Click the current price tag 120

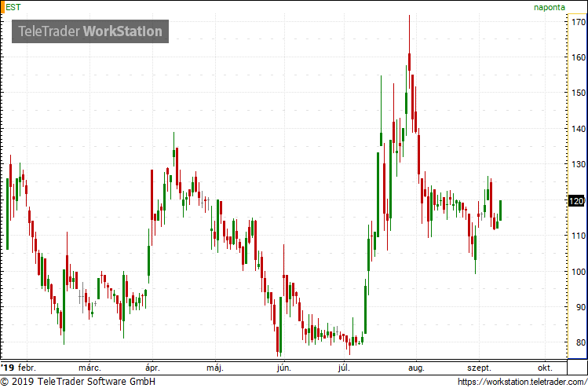point(576,201)
